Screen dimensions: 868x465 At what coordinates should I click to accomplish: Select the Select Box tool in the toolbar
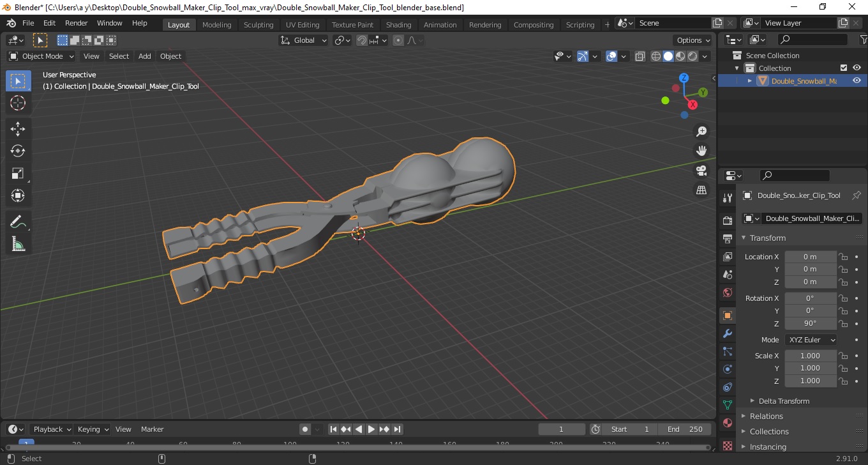pyautogui.click(x=18, y=81)
